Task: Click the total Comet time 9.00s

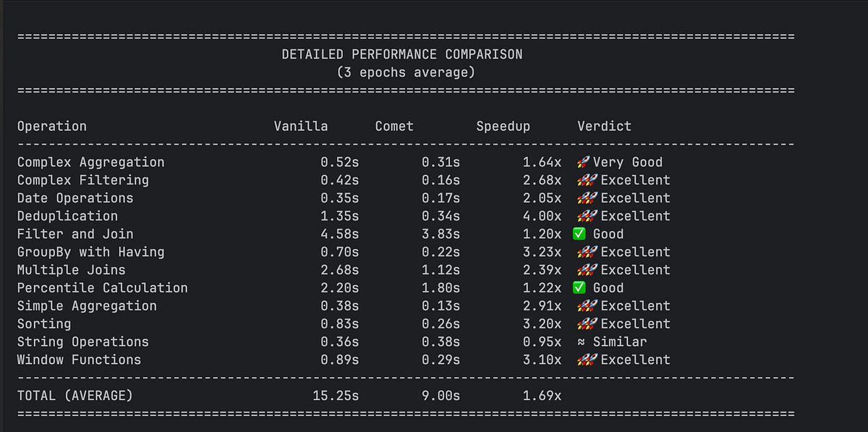Action: click(x=441, y=396)
